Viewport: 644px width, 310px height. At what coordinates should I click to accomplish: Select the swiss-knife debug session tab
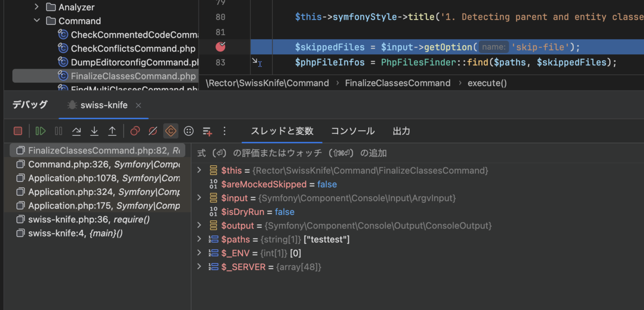point(104,105)
